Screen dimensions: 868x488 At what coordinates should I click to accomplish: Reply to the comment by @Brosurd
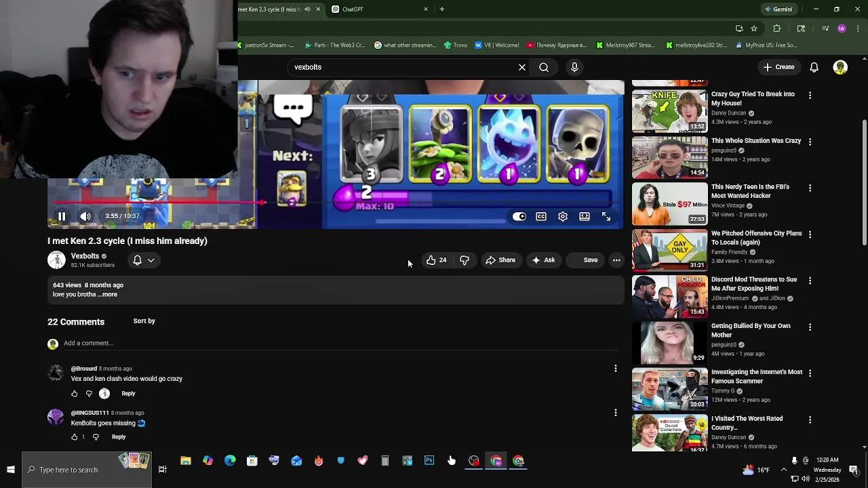point(128,394)
